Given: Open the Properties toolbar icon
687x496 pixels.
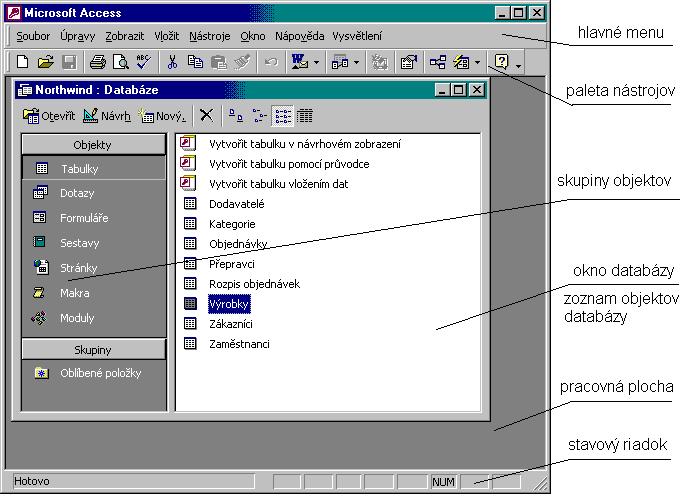Looking at the screenshot, I should coord(408,62).
